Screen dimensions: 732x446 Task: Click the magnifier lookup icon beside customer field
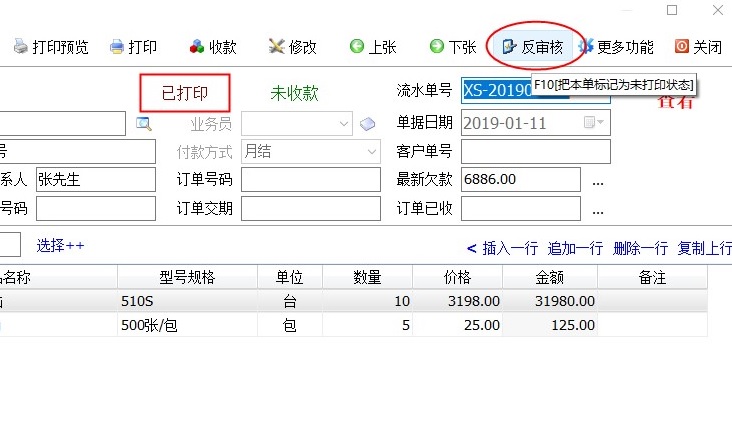pos(144,124)
